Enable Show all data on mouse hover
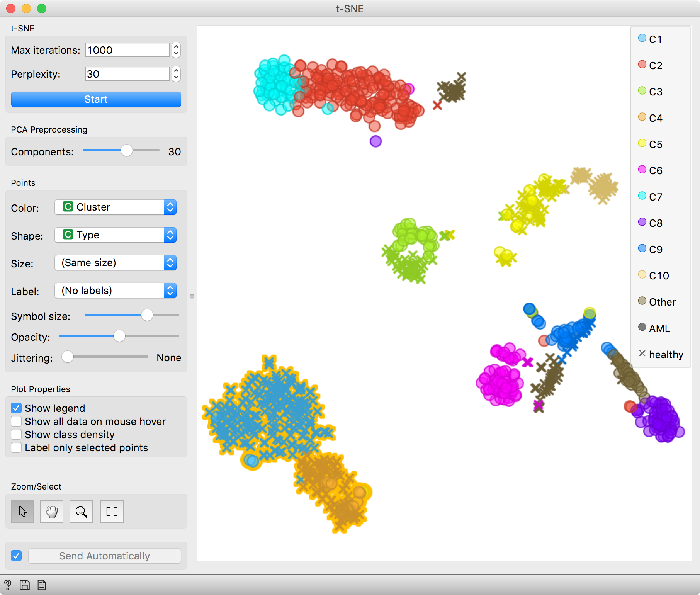 (16, 421)
